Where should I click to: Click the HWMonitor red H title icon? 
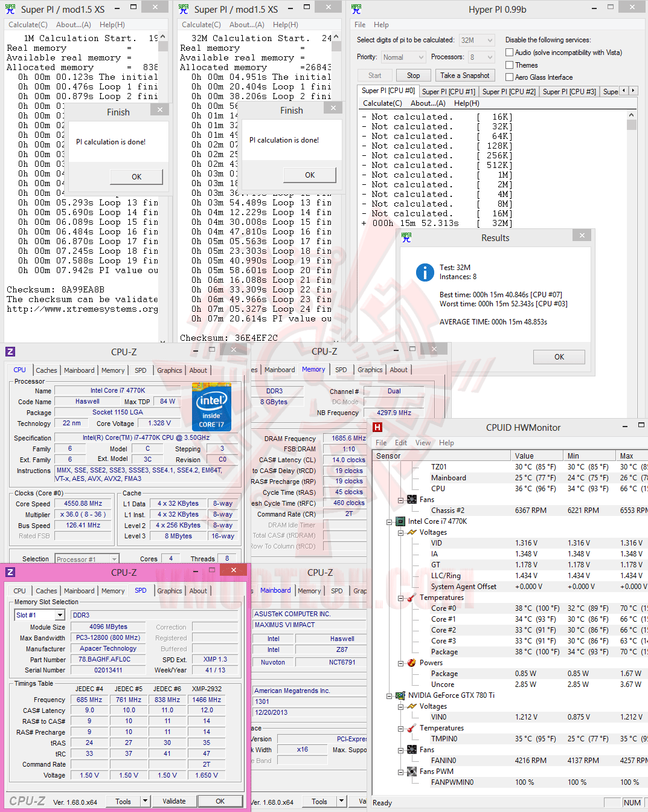point(377,427)
